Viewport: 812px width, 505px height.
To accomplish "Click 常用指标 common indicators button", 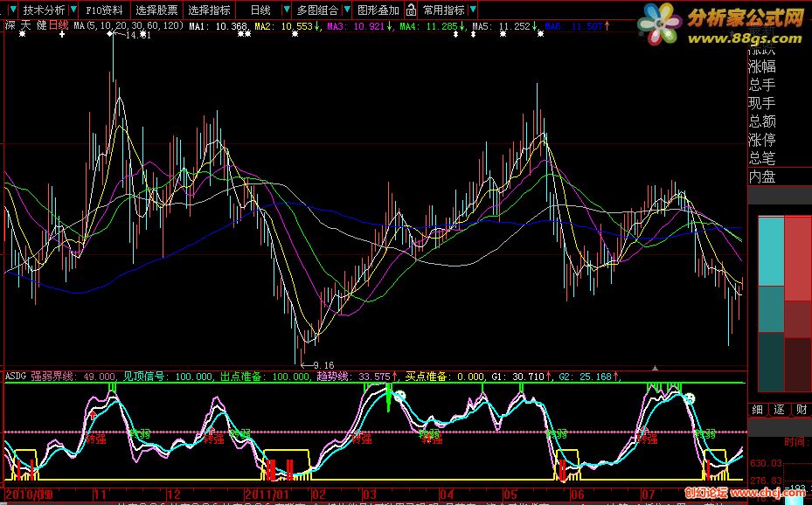I will pyautogui.click(x=443, y=10).
